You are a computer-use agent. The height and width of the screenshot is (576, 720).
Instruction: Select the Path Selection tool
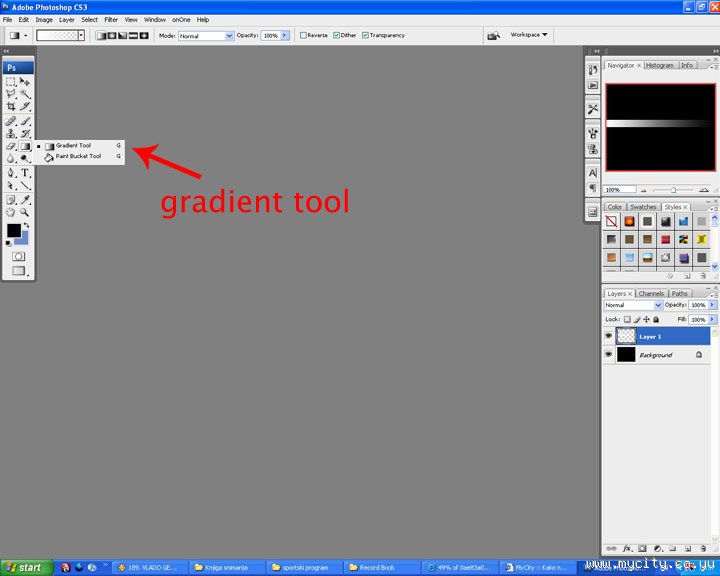click(11, 186)
